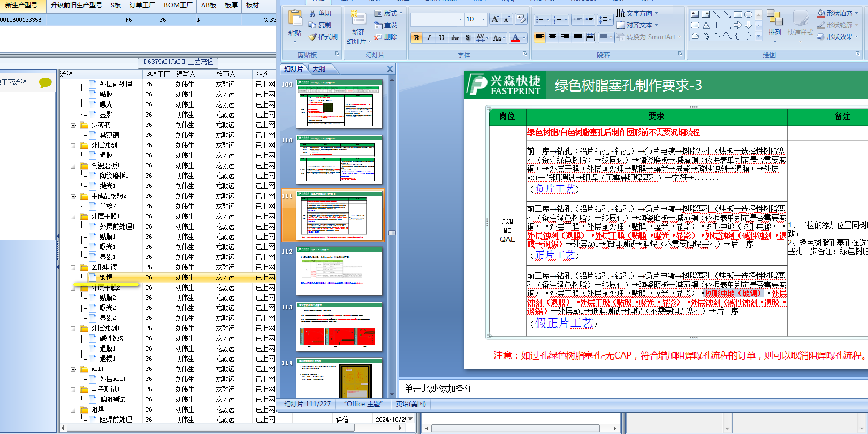
Task: Toggle Text Shadow formatting
Action: tap(468, 38)
